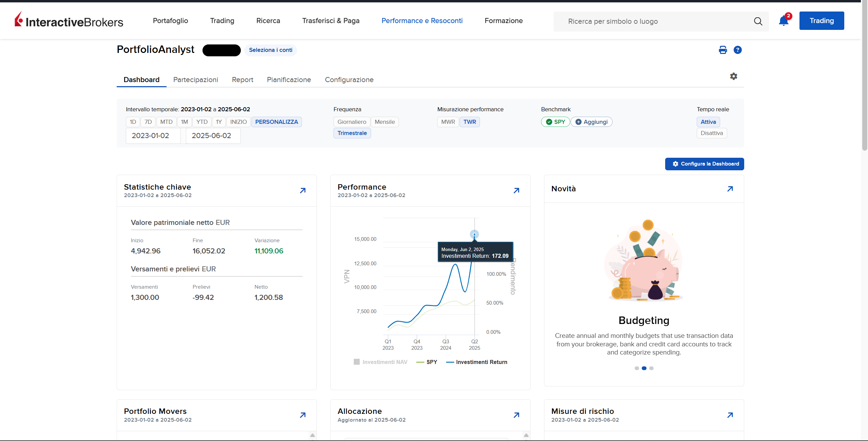Select the YTD time range

(202, 122)
